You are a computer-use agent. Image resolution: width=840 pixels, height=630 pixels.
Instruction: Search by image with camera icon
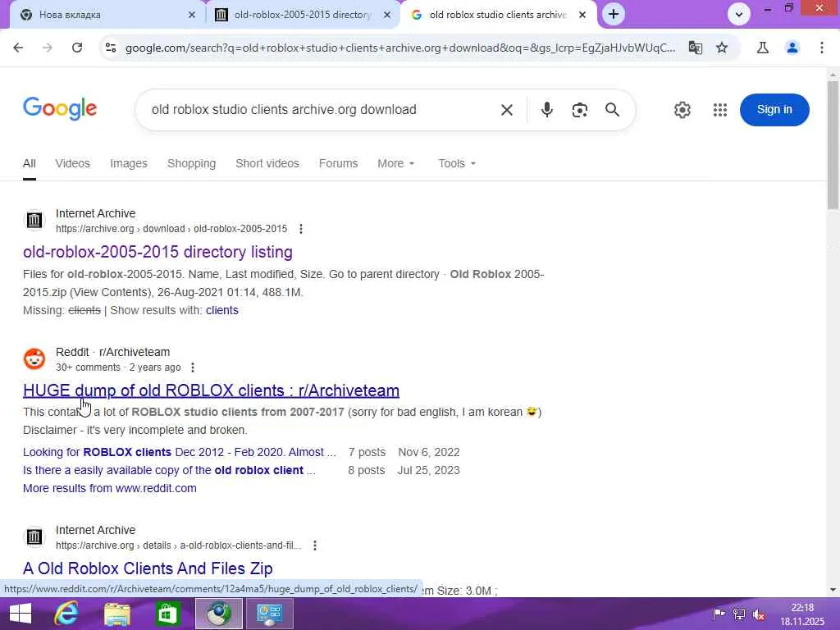click(x=580, y=110)
